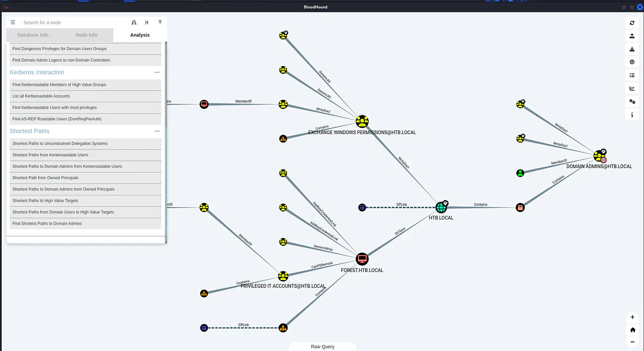Collapse the Shortest Paths section

157,131
